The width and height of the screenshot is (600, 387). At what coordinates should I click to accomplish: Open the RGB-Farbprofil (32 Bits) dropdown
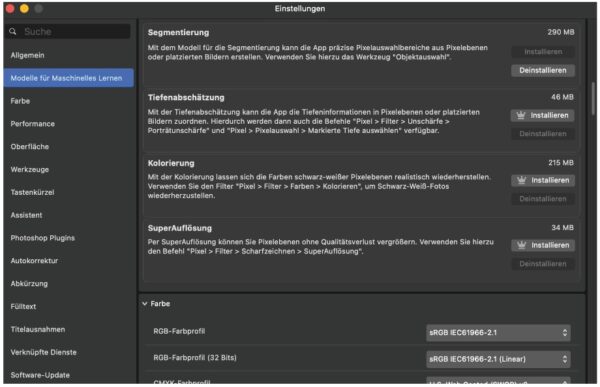point(498,359)
